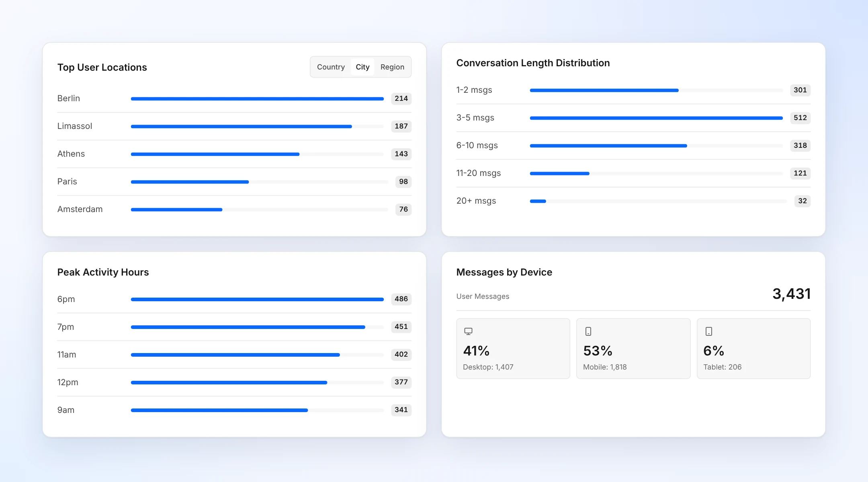868x482 pixels.
Task: Click the Amsterdam location label
Action: 80,209
